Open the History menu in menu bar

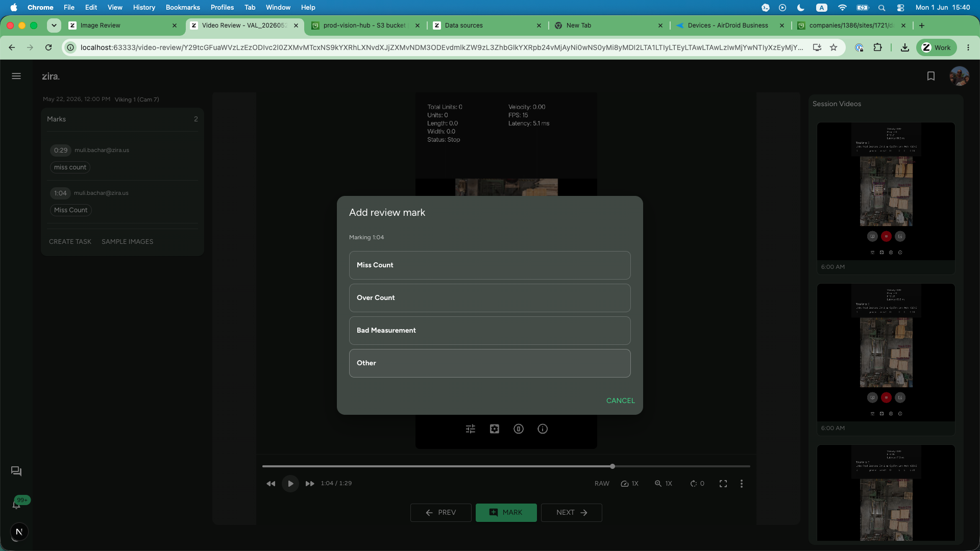[x=144, y=7]
